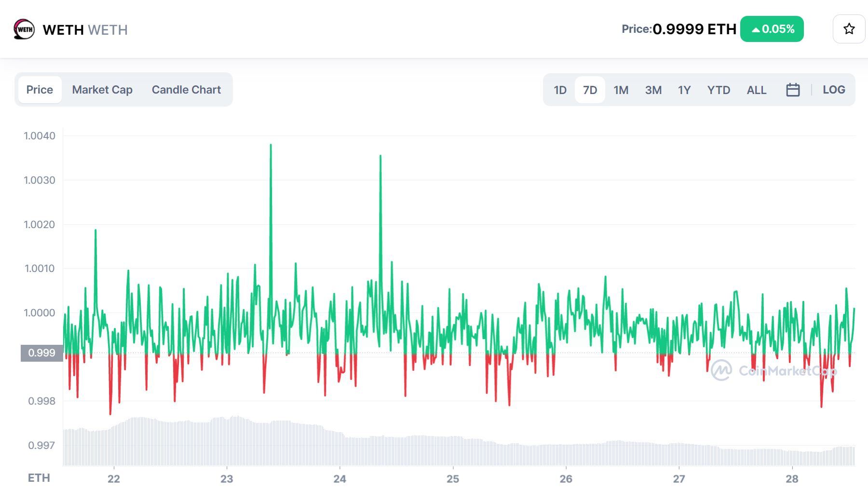This screenshot has height=489, width=868.
Task: Click the WETH coin logo icon
Action: (x=24, y=29)
